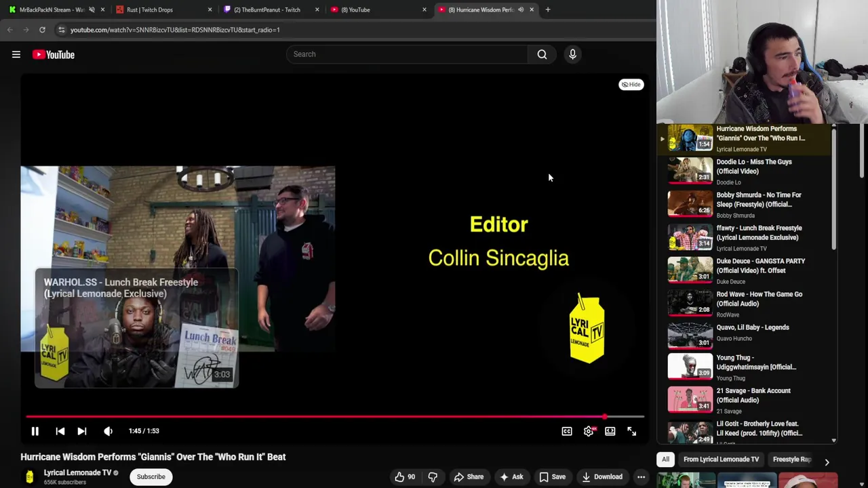Go to YouTube home via logo

53,54
